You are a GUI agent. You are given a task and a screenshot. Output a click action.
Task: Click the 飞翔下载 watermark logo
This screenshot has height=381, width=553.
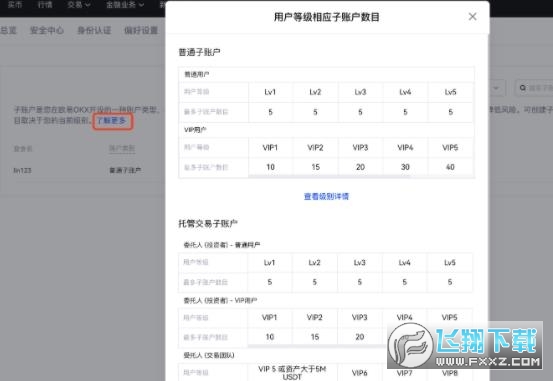tap(465, 345)
